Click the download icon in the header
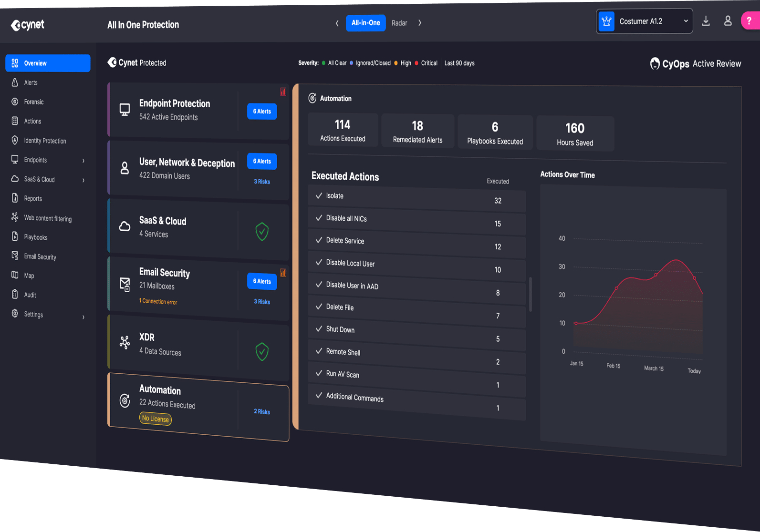 [x=706, y=21]
